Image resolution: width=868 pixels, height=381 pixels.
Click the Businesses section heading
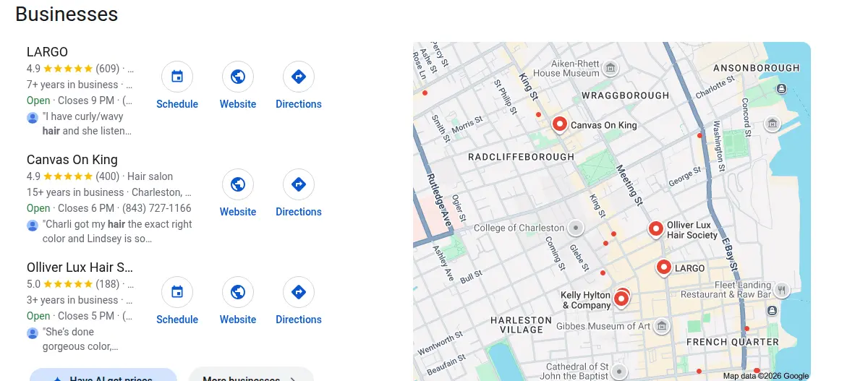tap(67, 14)
